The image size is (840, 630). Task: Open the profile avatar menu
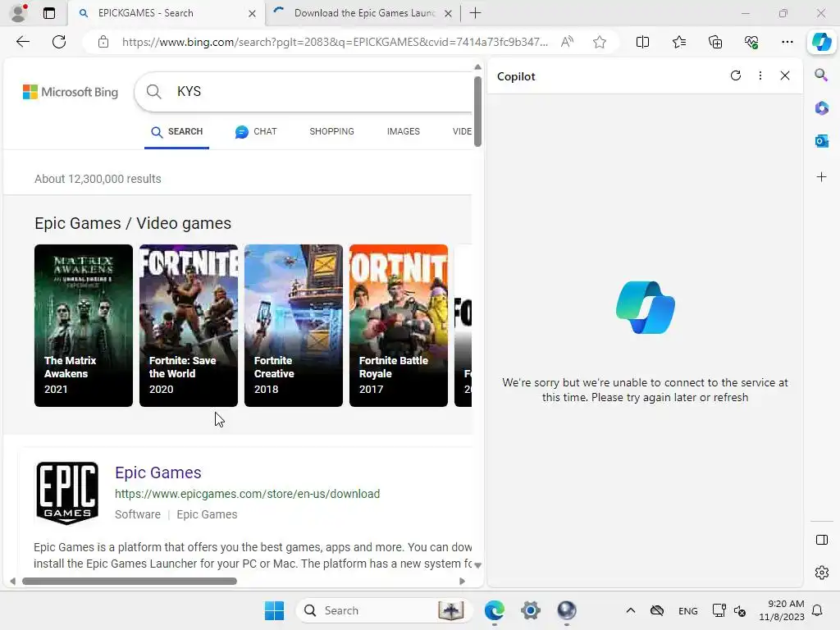[x=19, y=13]
